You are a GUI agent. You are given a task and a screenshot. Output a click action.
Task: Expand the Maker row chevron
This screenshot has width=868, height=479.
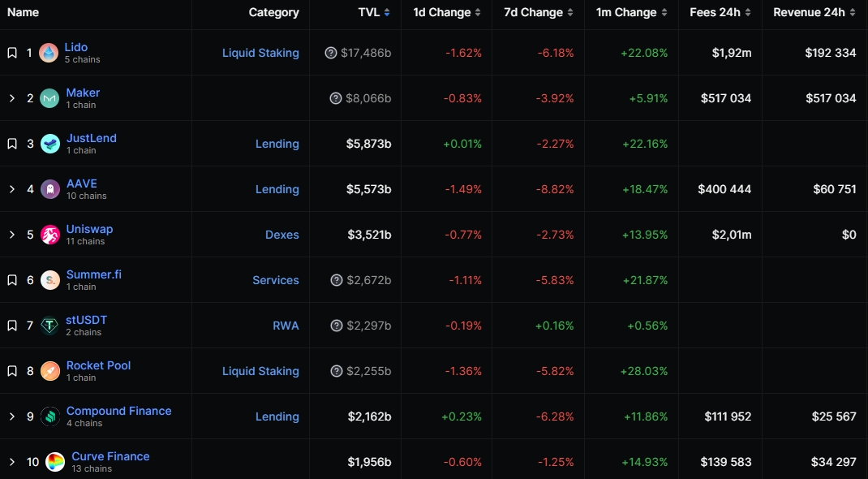[11, 98]
